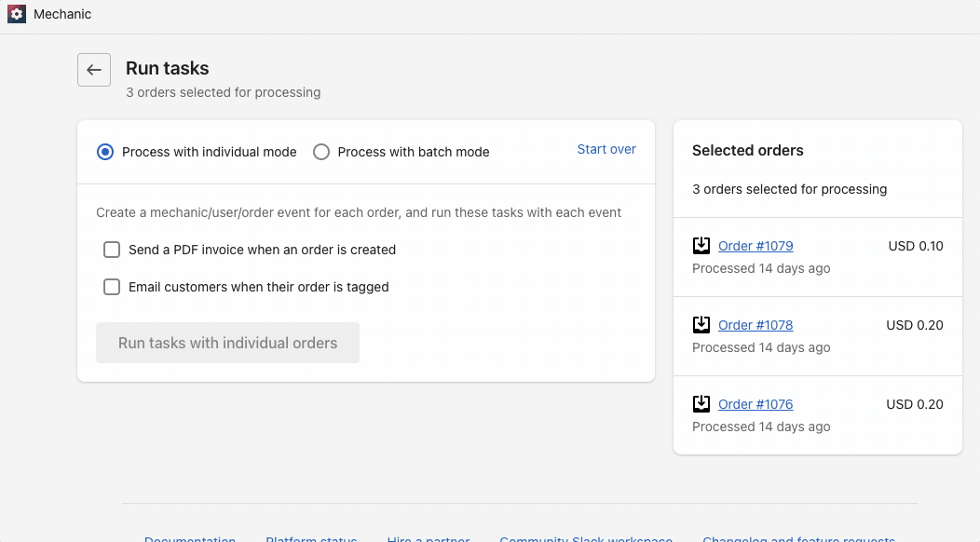Open Changelog and feature requests link
980x542 pixels.
point(798,538)
